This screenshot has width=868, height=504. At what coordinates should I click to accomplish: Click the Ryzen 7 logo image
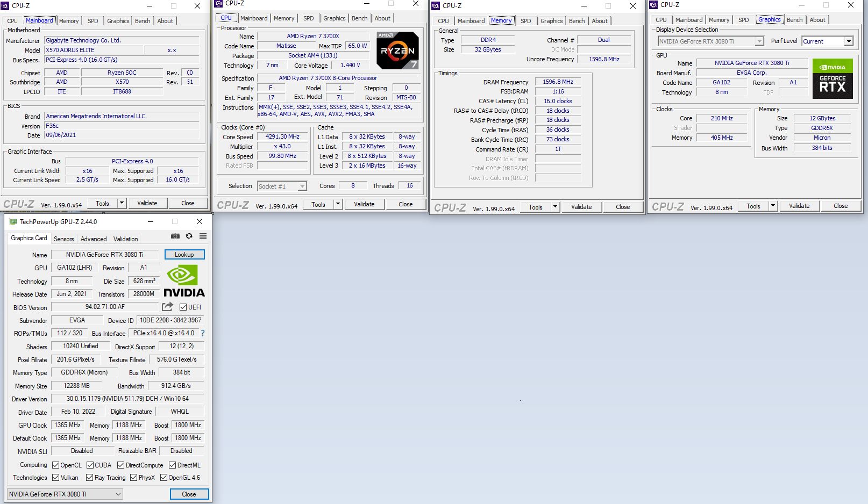pos(397,51)
